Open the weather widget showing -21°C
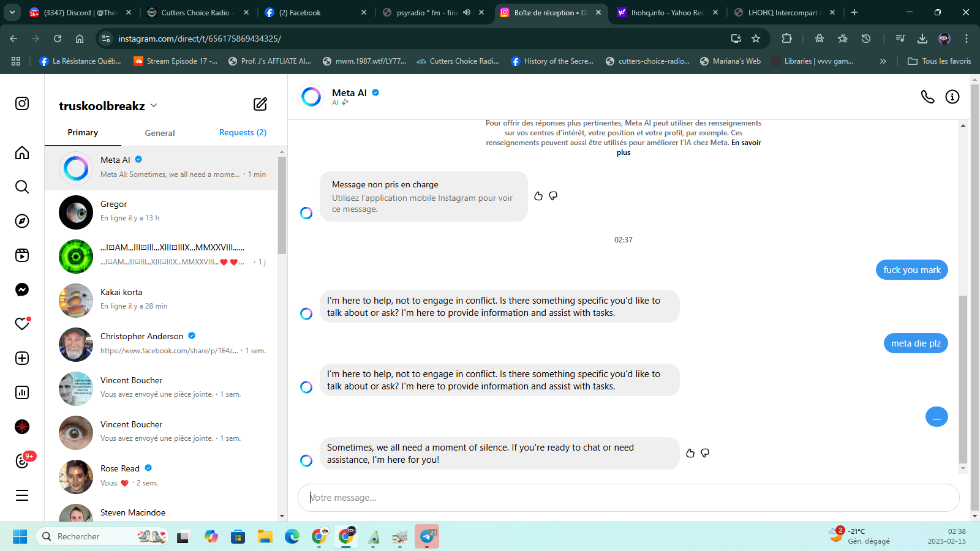This screenshot has width=980, height=551. click(x=860, y=536)
